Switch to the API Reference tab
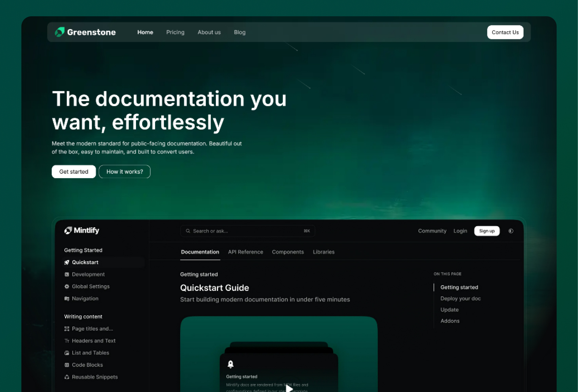Image resolution: width=578 pixels, height=392 pixels. [x=245, y=252]
